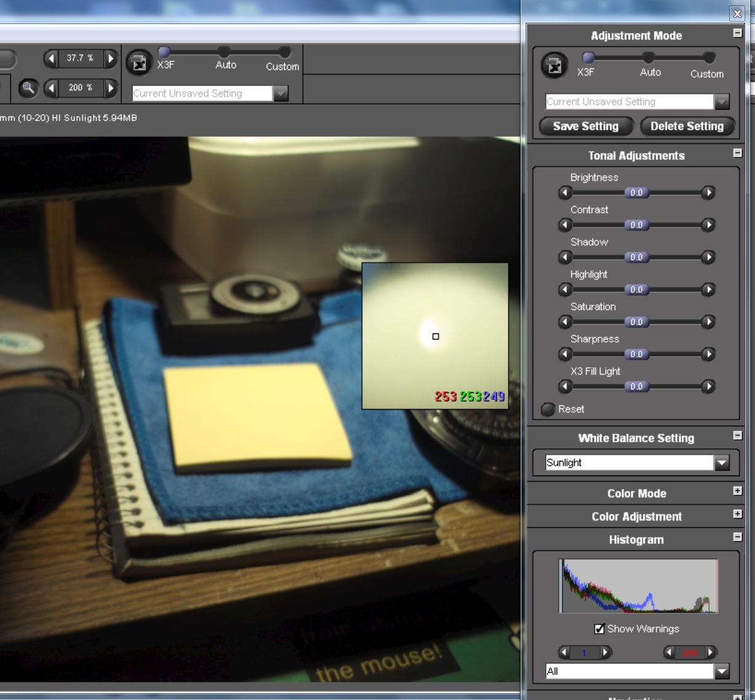755x700 pixels.
Task: Increase Sharpness with right arrow
Action: (708, 354)
